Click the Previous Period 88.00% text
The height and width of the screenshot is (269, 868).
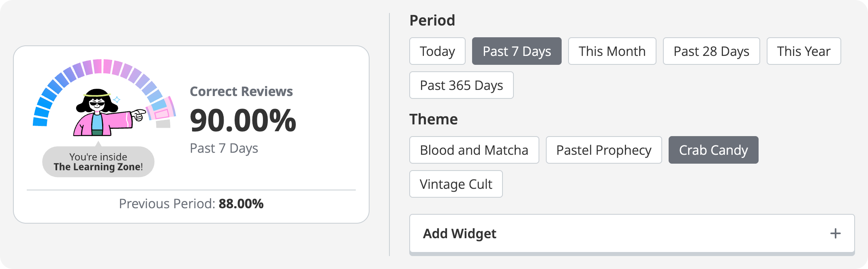[191, 204]
